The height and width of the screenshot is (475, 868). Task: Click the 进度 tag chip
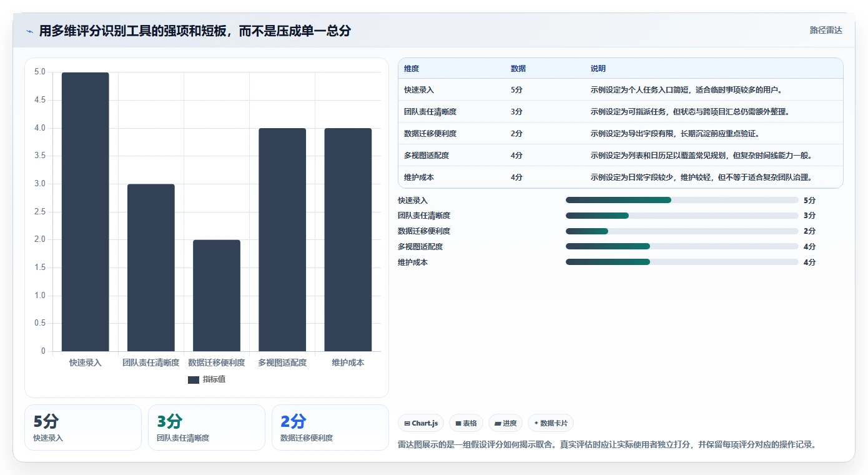(505, 423)
